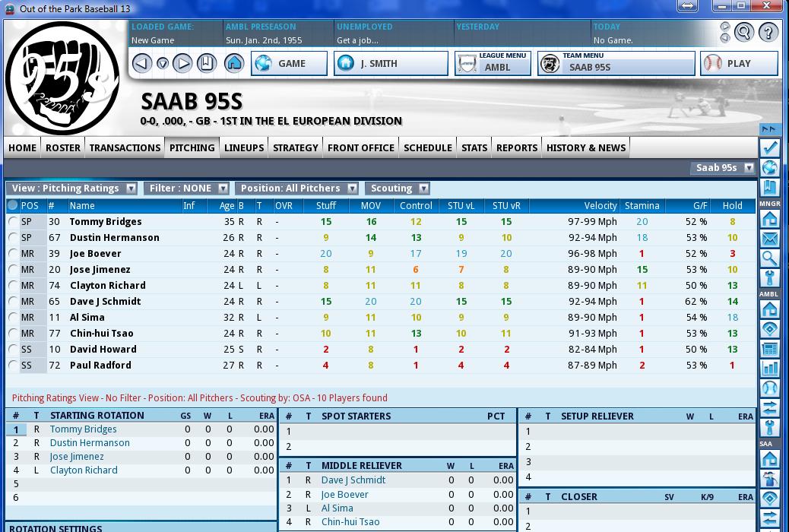
Task: Select the radio button for Dave J Schmidt
Action: [13, 302]
